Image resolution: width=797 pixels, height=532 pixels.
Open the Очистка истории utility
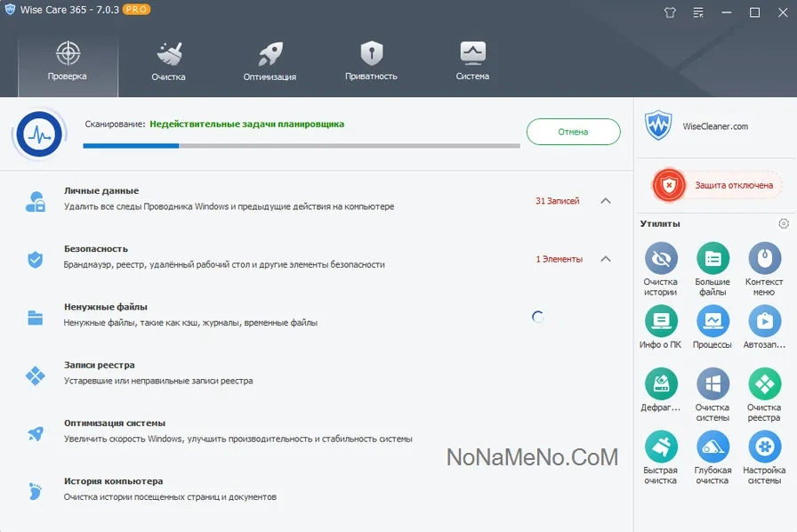660,260
